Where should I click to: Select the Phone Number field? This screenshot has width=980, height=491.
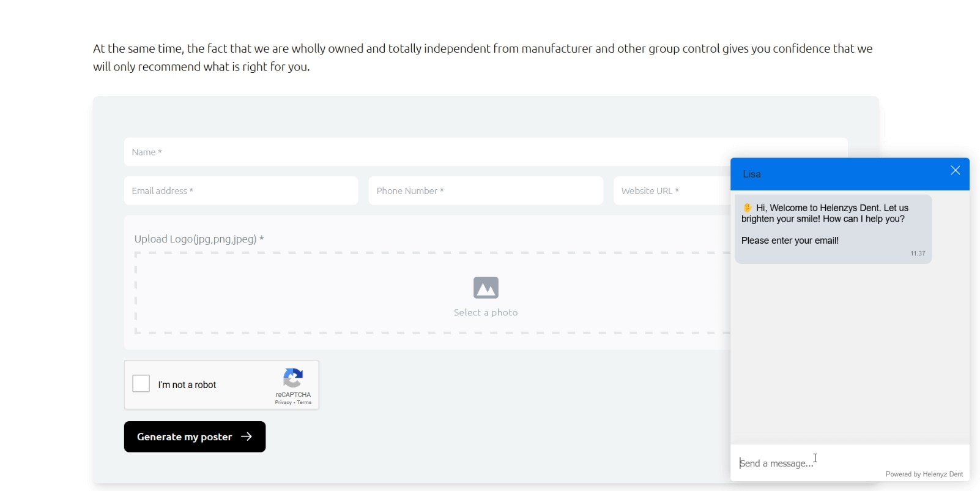click(x=486, y=191)
